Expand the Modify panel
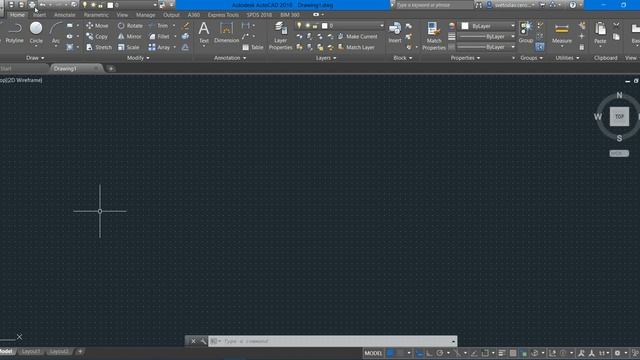 click(138, 58)
